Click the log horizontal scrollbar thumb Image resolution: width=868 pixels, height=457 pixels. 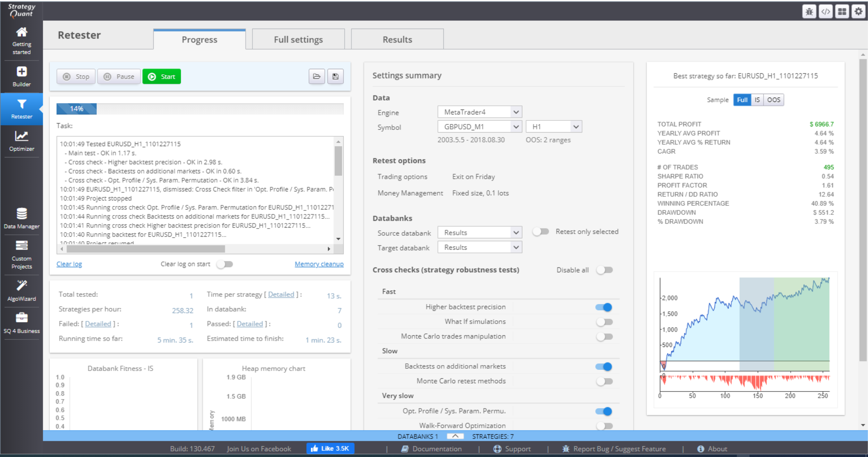tap(146, 249)
